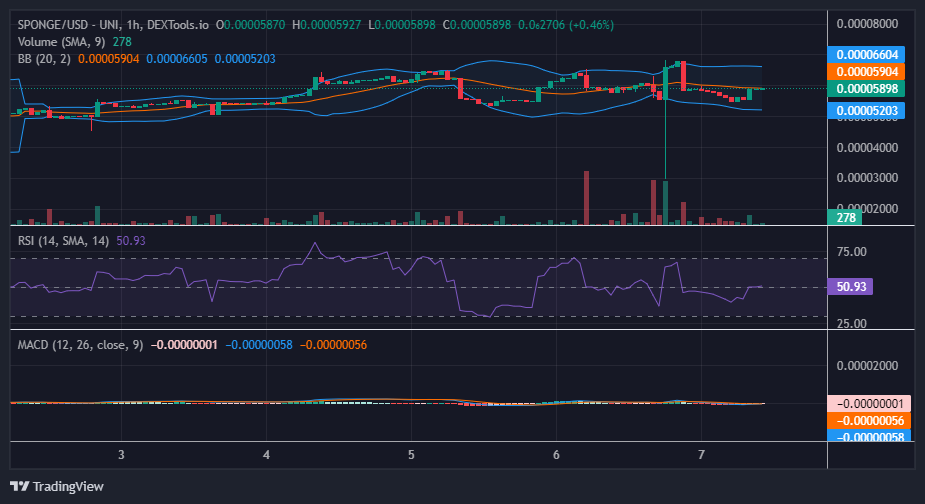The image size is (925, 504).
Task: Click the SPONGE/USD - UNI symbol title
Action: (70, 25)
